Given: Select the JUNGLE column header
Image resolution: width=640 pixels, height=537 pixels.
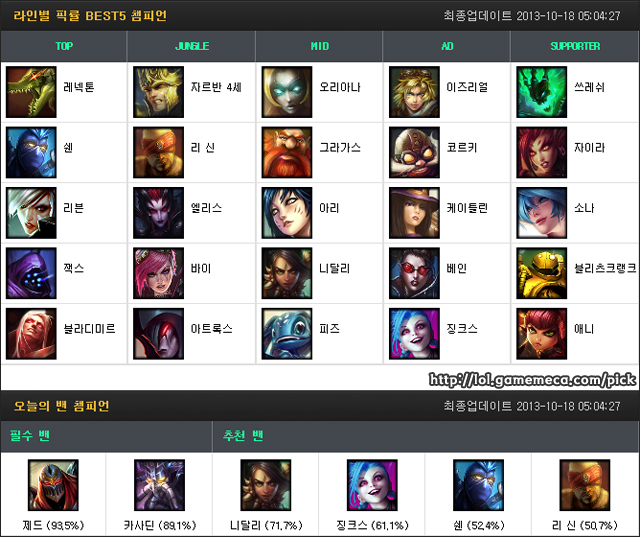Looking at the screenshot, I should coord(192,46).
